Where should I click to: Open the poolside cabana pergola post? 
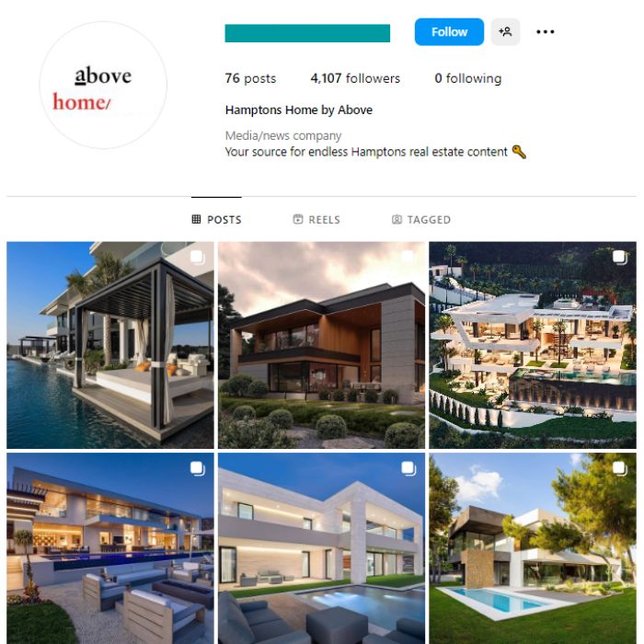pos(110,345)
